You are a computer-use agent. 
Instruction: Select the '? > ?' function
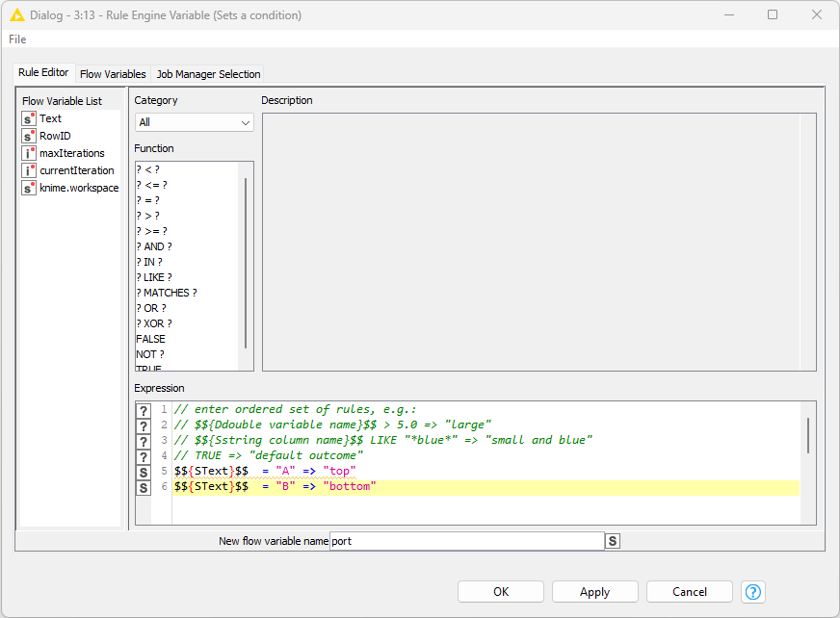(x=147, y=216)
